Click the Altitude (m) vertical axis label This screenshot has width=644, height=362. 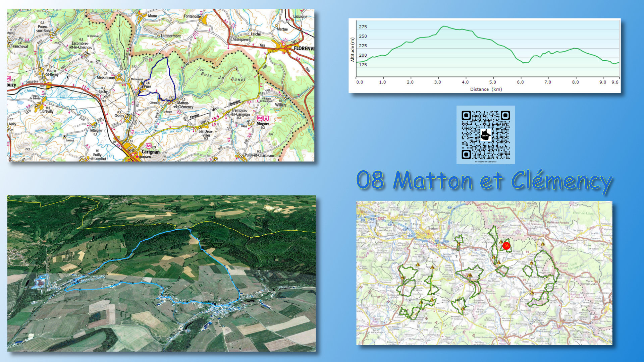[352, 50]
